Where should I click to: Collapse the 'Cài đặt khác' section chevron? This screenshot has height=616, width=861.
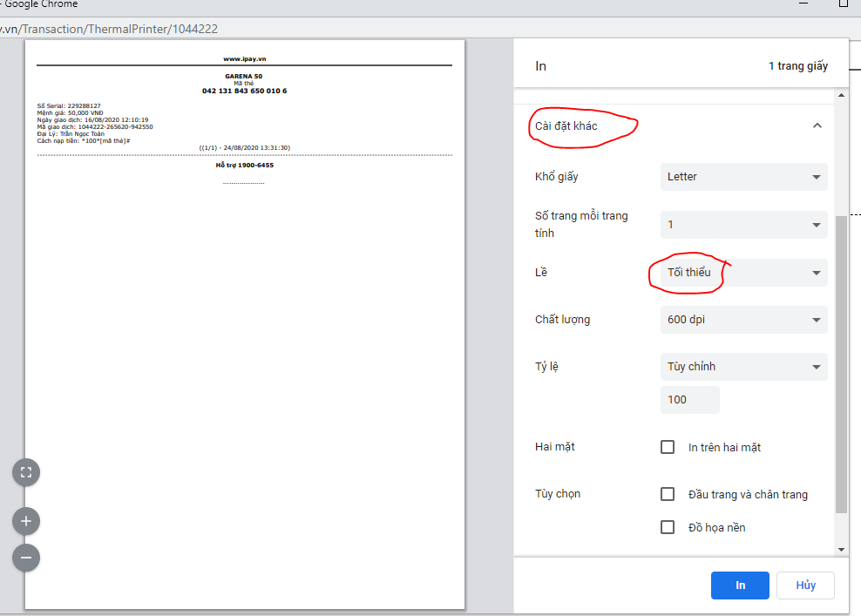pyautogui.click(x=817, y=125)
